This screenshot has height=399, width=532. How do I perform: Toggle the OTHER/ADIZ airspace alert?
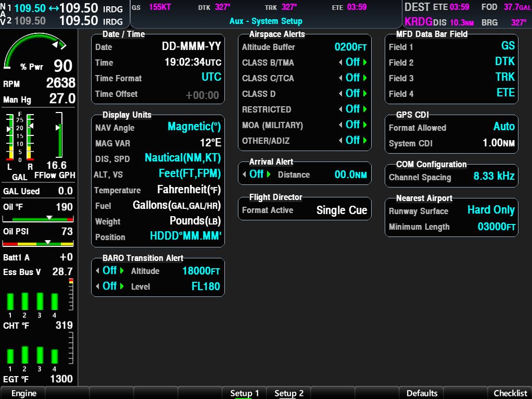pos(352,141)
